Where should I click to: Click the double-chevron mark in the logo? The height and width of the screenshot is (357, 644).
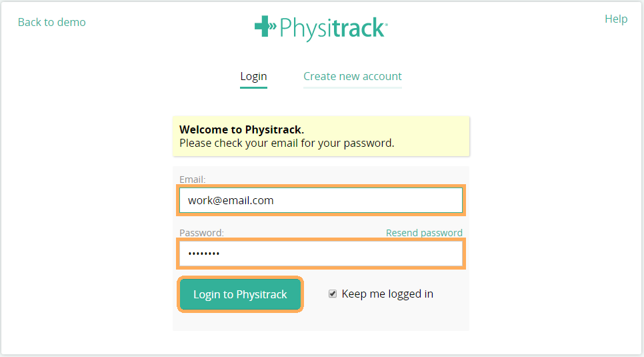click(273, 27)
